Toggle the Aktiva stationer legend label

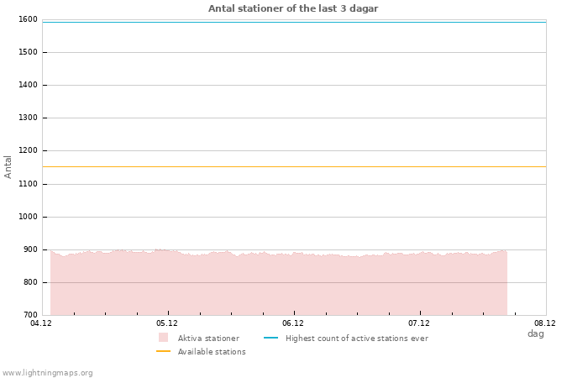point(208,339)
